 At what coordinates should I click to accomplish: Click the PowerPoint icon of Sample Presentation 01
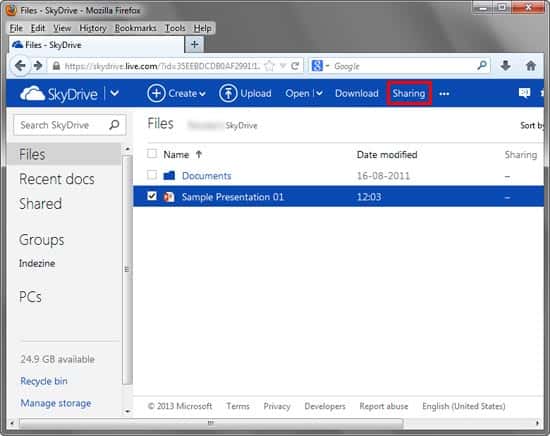(x=169, y=196)
